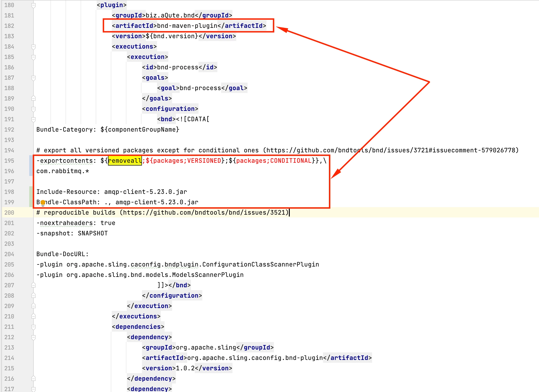Toggle the goals fold marker at line 187
539x392 pixels.
pos(33,78)
